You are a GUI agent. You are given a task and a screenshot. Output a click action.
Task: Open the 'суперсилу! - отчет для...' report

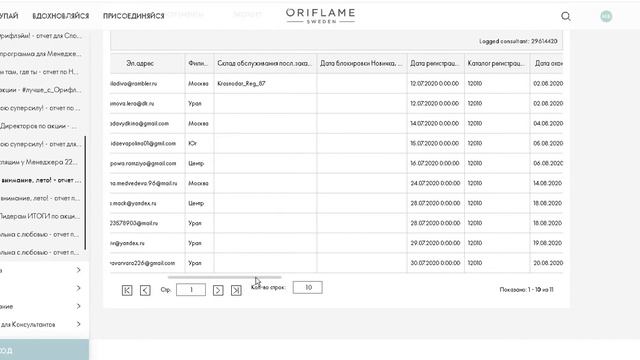click(x=41, y=144)
